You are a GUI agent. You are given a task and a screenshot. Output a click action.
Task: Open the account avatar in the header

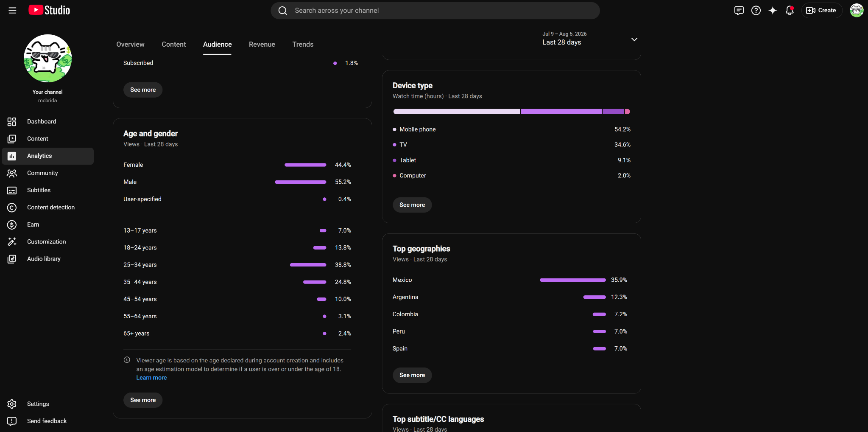click(857, 11)
